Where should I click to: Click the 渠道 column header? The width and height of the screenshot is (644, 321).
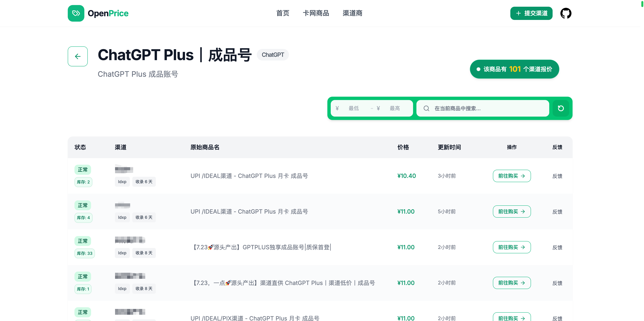[121, 147]
